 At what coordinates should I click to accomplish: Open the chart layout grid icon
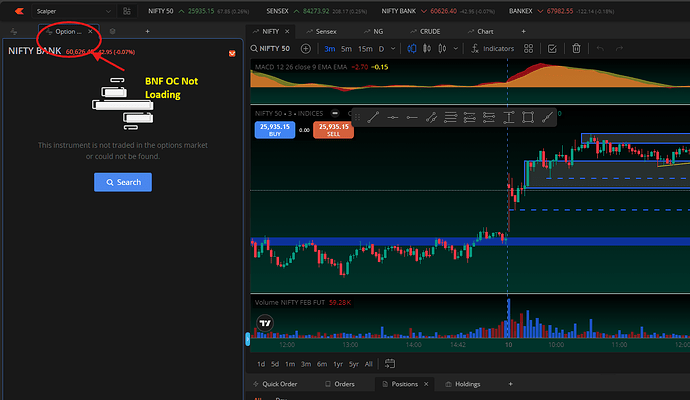click(x=529, y=48)
